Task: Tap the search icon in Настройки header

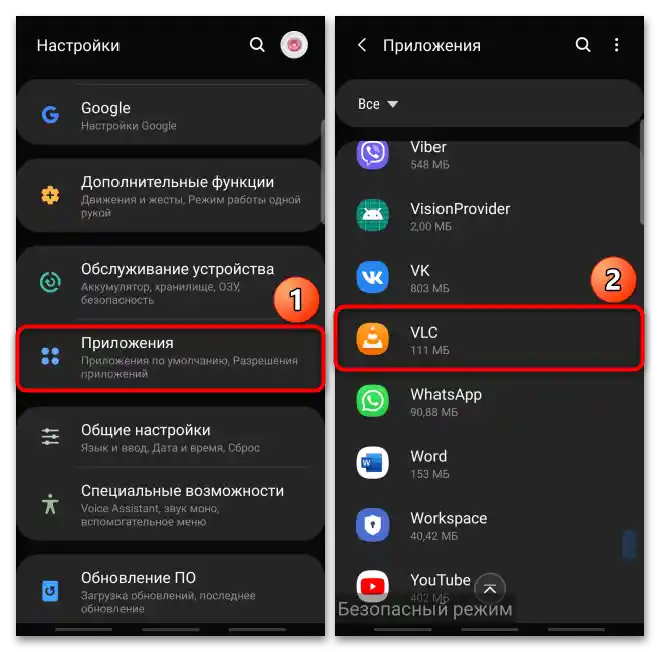Action: point(257,45)
